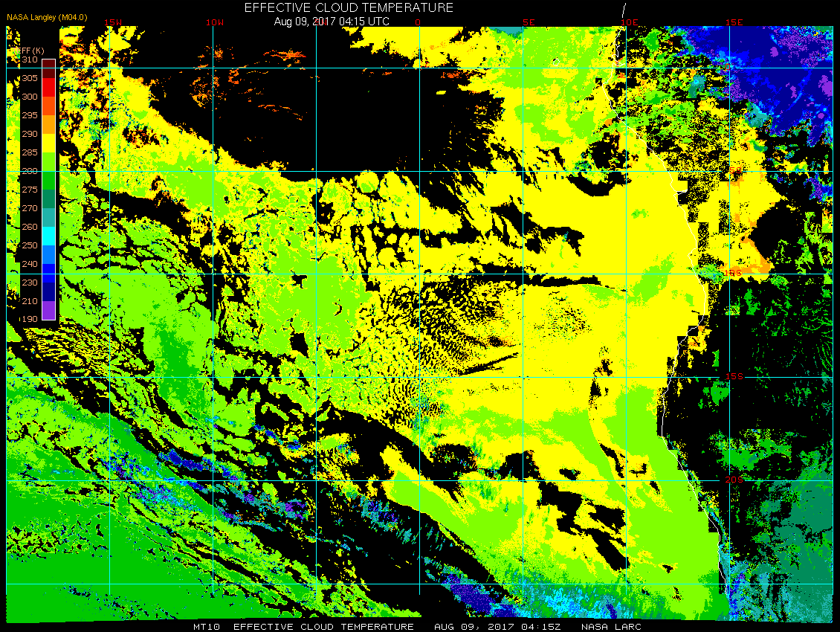Click the dark maroon 305–310 K swatch
Image resolution: width=840 pixels, height=632 pixels.
click(x=49, y=68)
